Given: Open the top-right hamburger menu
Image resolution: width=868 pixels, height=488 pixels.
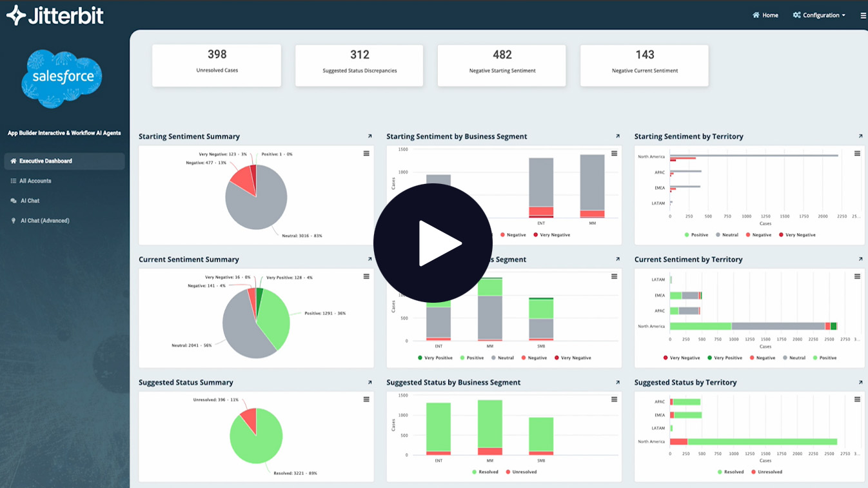Looking at the screenshot, I should tap(863, 15).
